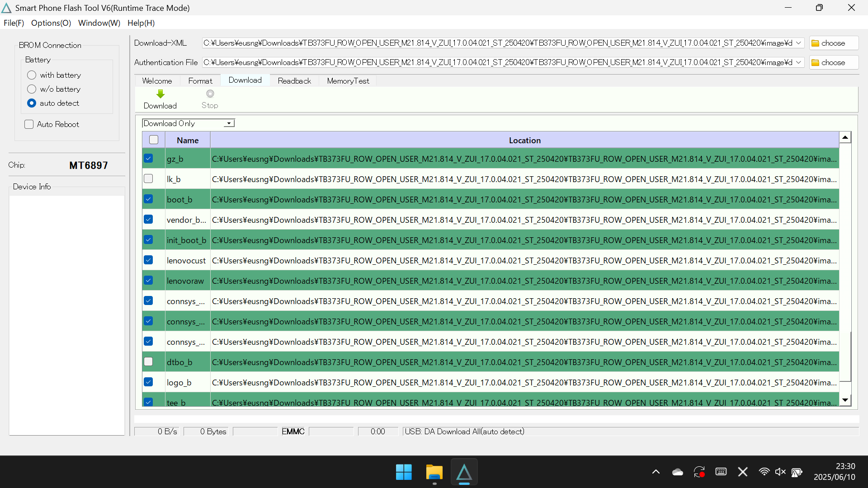The width and height of the screenshot is (868, 488).
Task: Expand the Download-XML path dropdown arrow
Action: 799,43
